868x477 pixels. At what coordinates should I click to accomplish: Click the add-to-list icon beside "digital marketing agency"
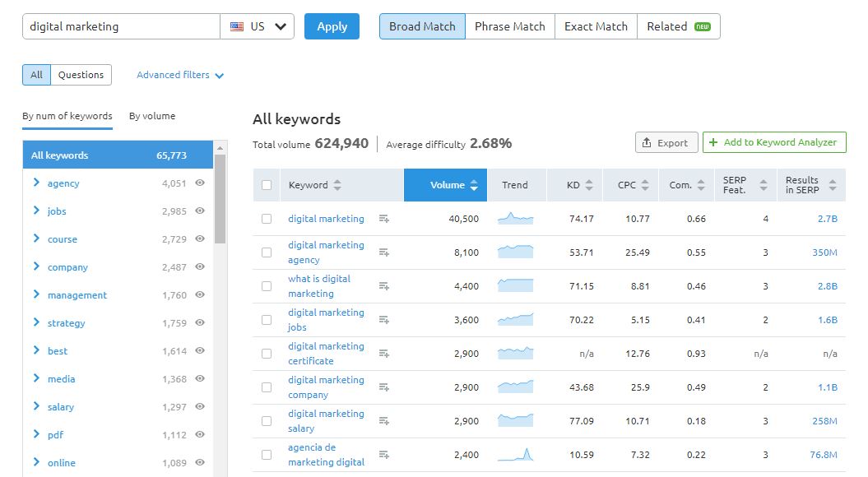pyautogui.click(x=383, y=252)
